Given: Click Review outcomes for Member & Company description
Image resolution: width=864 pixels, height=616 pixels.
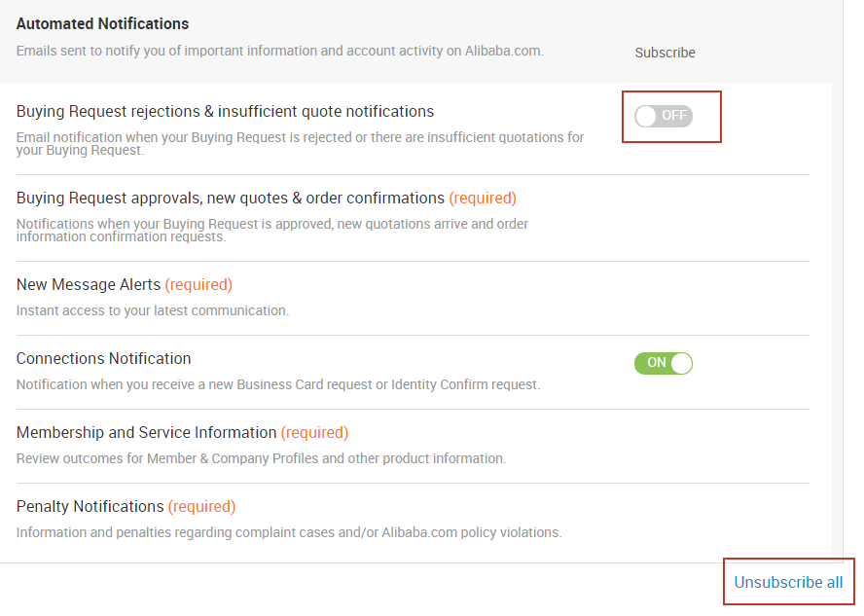Looking at the screenshot, I should coord(261,458).
